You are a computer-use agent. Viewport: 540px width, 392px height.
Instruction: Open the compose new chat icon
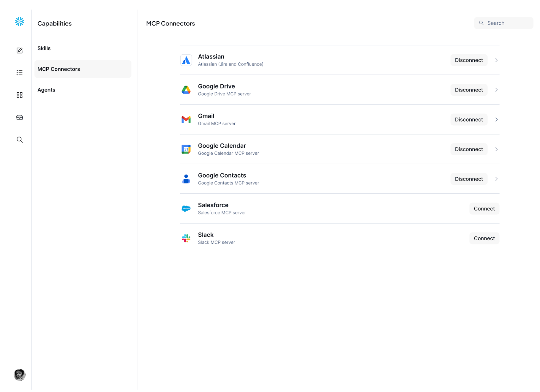(20, 50)
